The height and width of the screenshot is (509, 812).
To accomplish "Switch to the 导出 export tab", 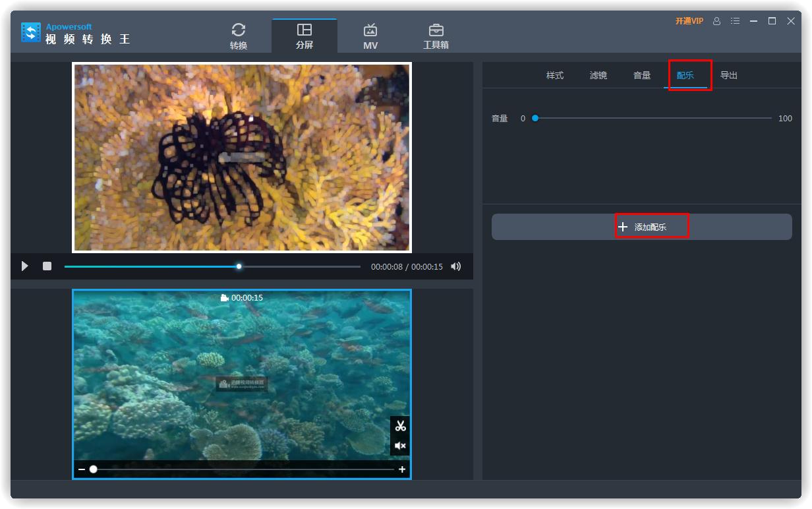I will [x=729, y=76].
